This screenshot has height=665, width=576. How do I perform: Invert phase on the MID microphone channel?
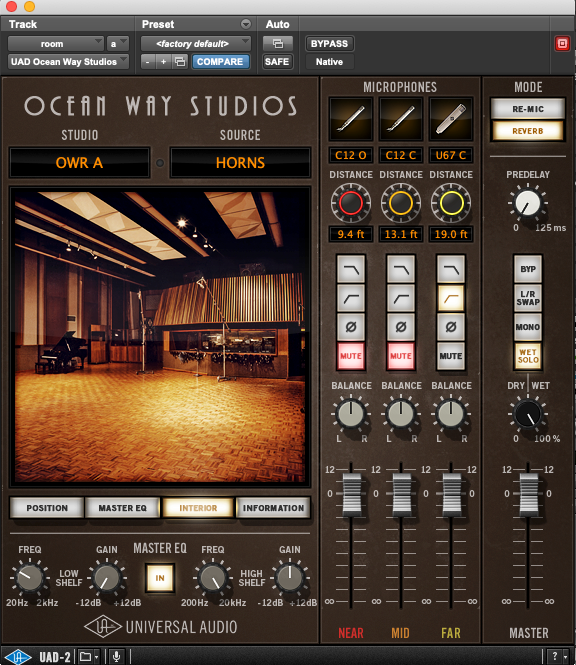click(401, 327)
